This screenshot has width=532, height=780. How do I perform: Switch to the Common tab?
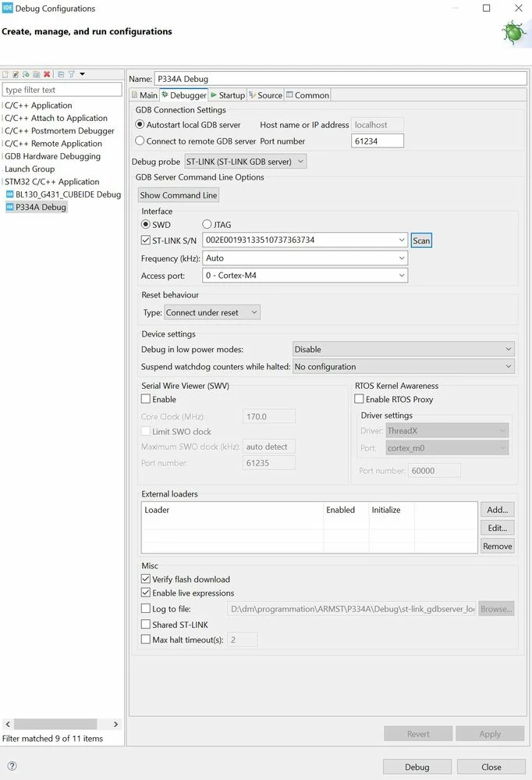[307, 95]
